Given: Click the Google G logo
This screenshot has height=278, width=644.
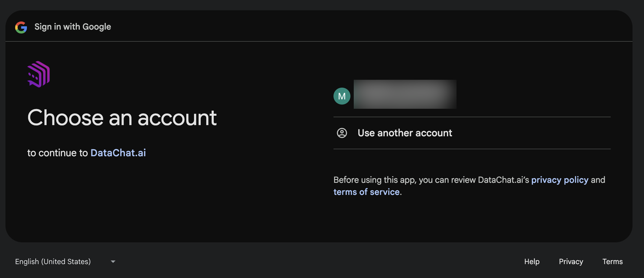Looking at the screenshot, I should pos(21,27).
